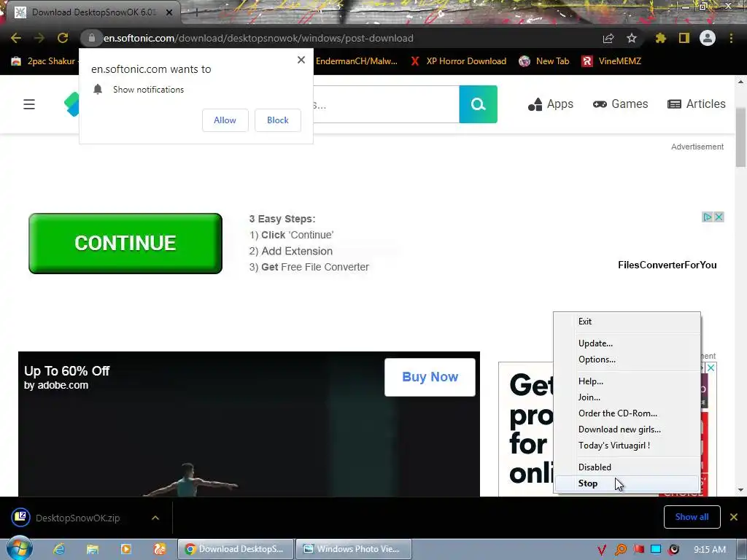Select Download new girls... menu entry
747x560 pixels.
(627, 429)
